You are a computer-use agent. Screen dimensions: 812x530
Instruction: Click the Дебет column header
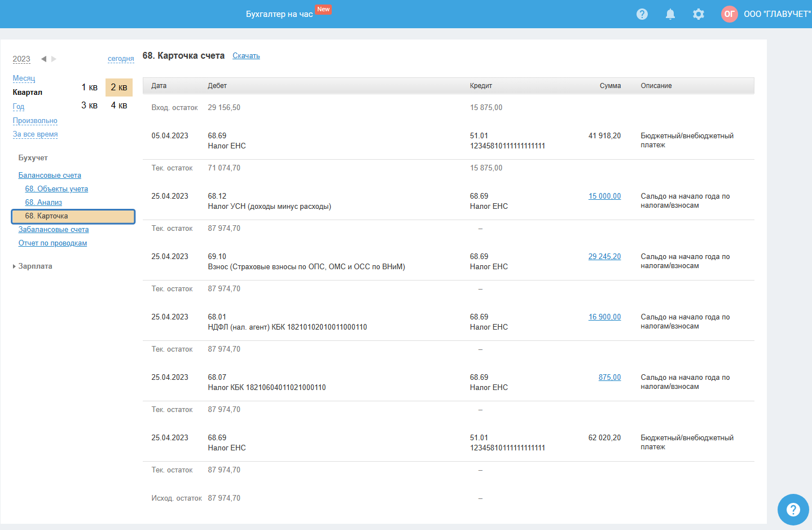tap(217, 86)
